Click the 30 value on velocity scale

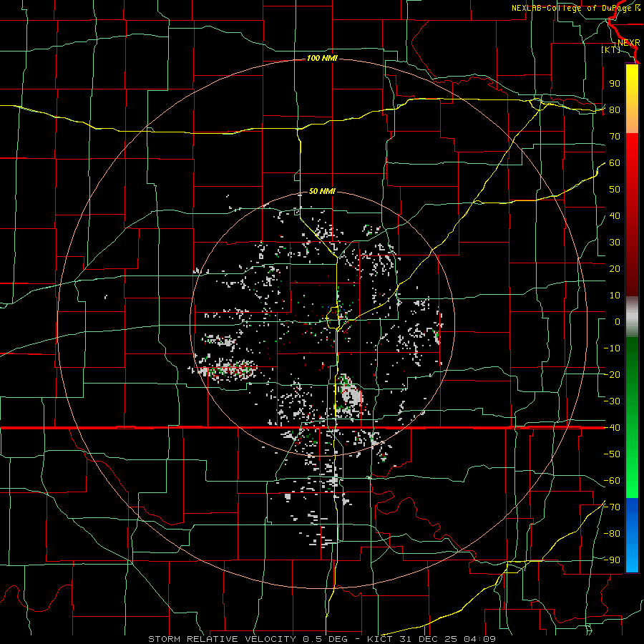point(615,243)
